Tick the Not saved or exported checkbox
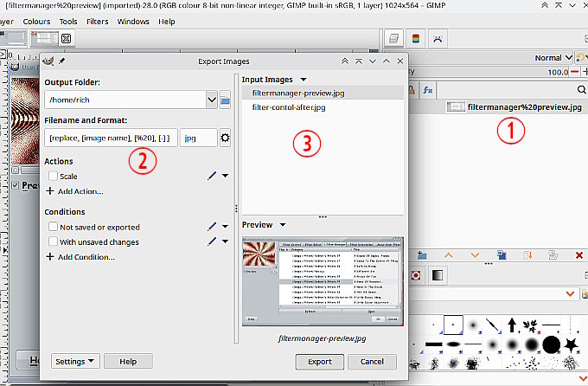 [53, 227]
